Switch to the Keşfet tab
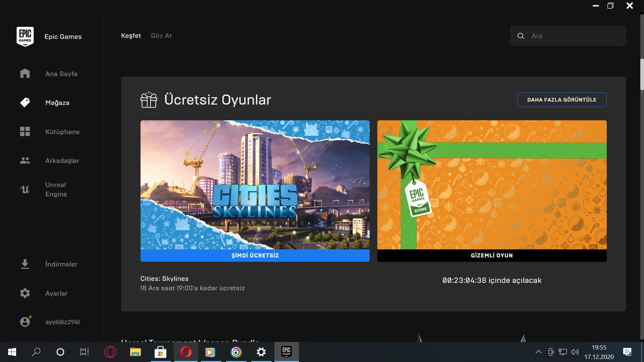The height and width of the screenshot is (362, 644). (131, 36)
